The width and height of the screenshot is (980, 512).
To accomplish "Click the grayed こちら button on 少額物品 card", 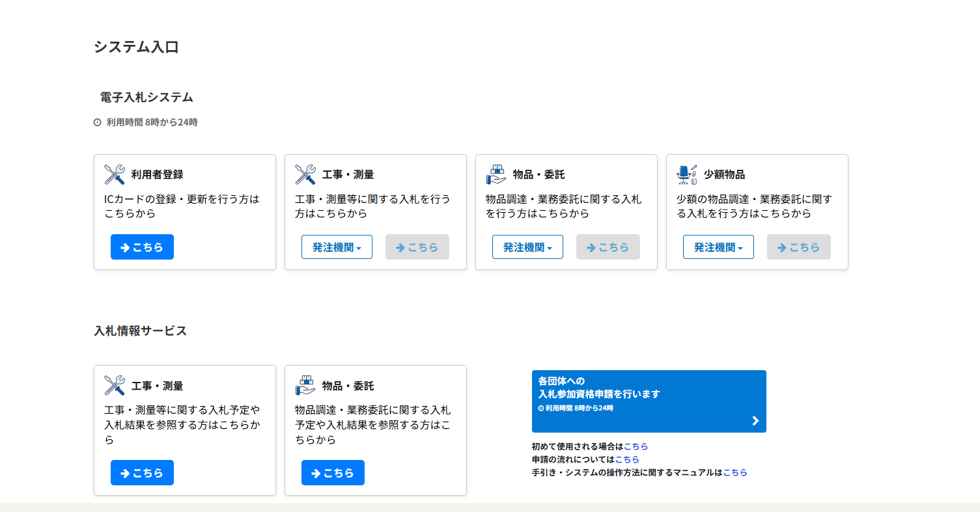I will [x=798, y=247].
